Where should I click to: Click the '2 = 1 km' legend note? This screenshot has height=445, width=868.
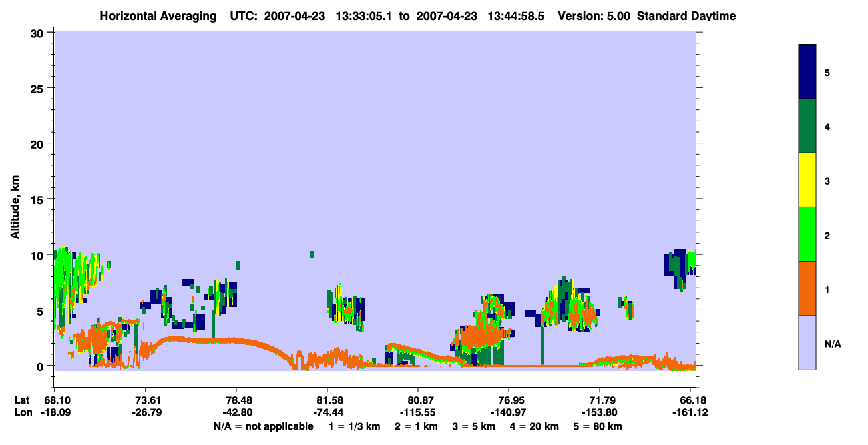coord(417,426)
